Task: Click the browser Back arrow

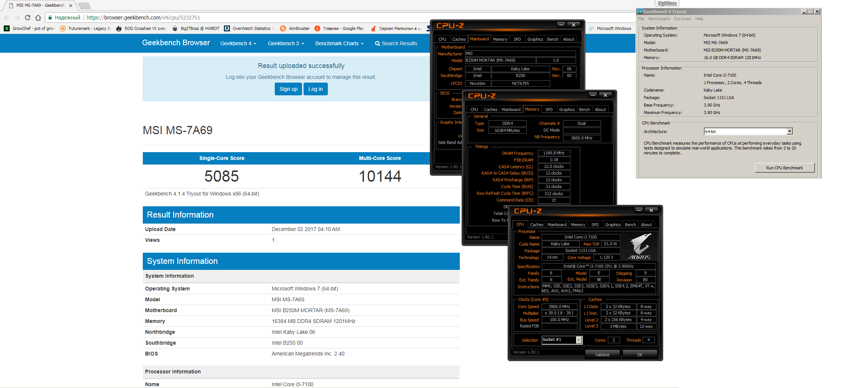Action: 6,18
